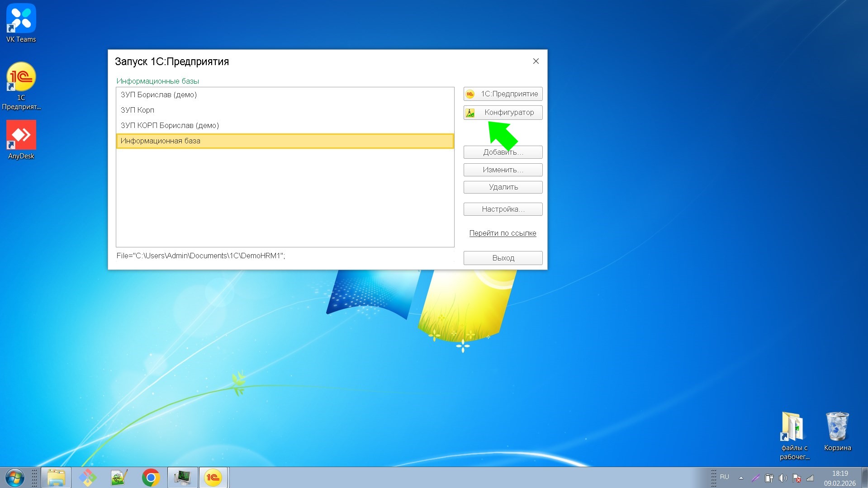Open the Настройка dialog
868x488 pixels.
(503, 209)
